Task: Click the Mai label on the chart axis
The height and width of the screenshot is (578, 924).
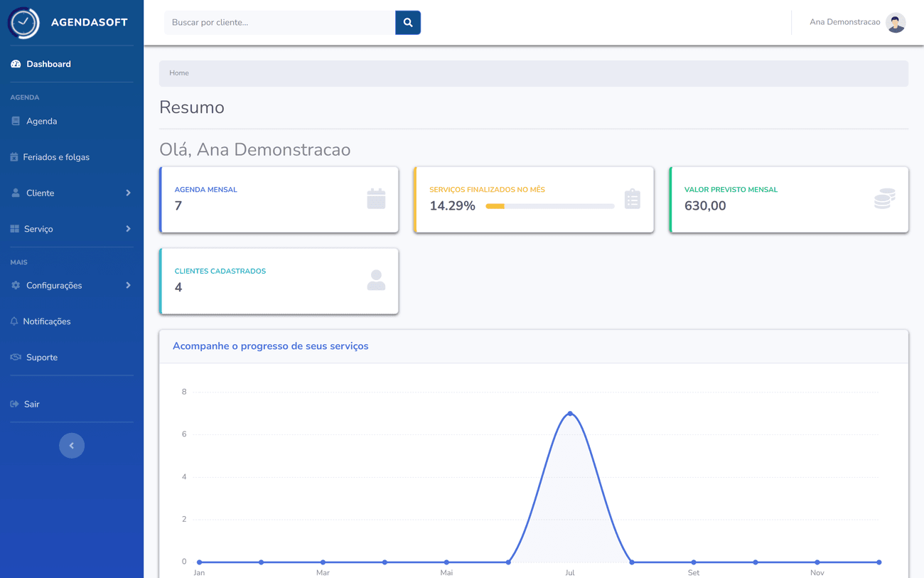Action: (446, 573)
